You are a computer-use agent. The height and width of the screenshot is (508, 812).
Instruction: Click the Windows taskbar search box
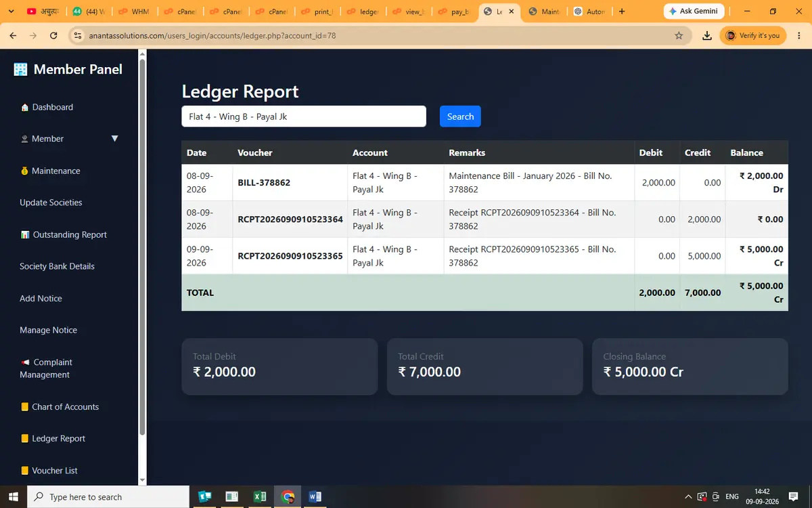click(x=108, y=496)
